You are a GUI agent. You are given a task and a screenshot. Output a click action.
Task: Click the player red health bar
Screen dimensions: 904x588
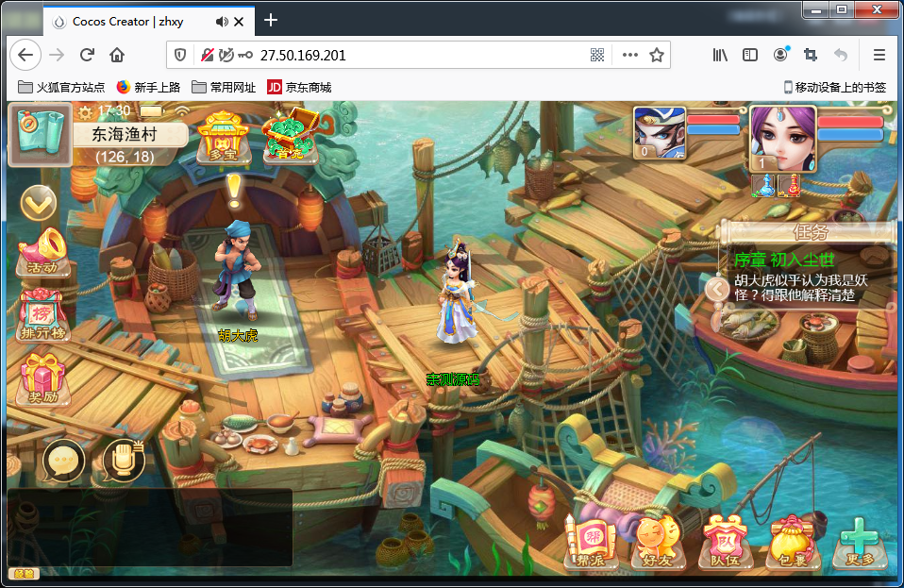[x=850, y=122]
